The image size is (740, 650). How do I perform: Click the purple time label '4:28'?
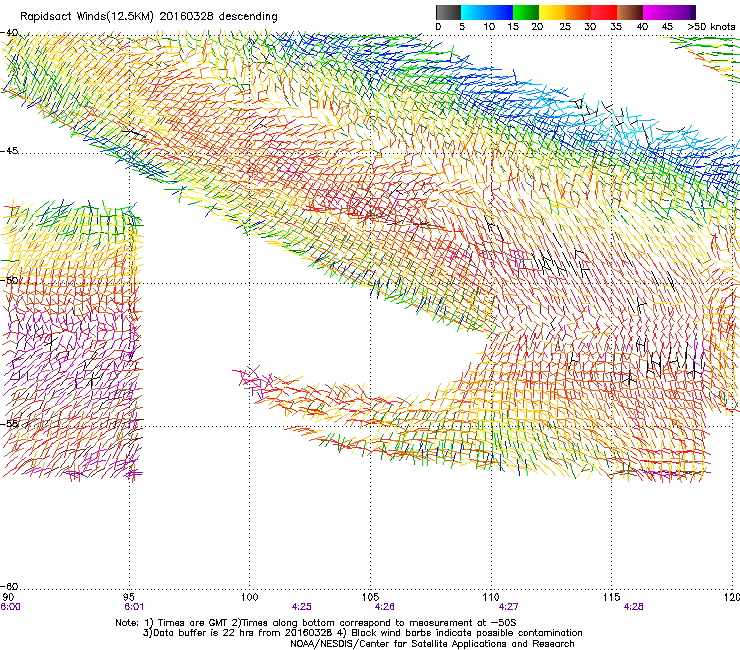[633, 607]
